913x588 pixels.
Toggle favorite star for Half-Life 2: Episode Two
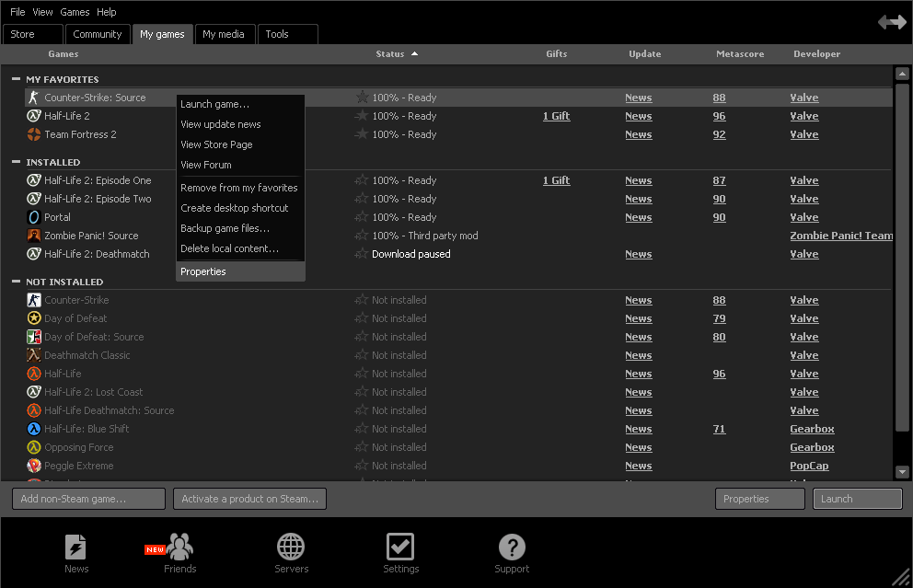pyautogui.click(x=362, y=199)
